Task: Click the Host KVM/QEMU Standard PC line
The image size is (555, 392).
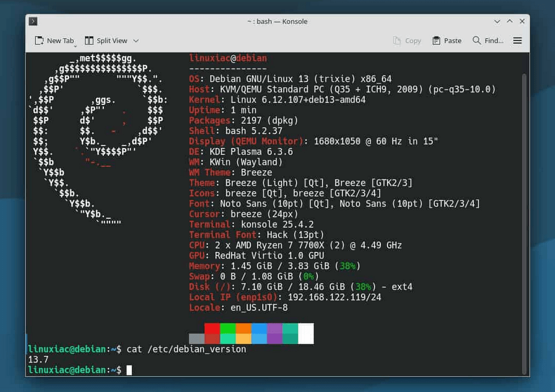Action: click(342, 89)
